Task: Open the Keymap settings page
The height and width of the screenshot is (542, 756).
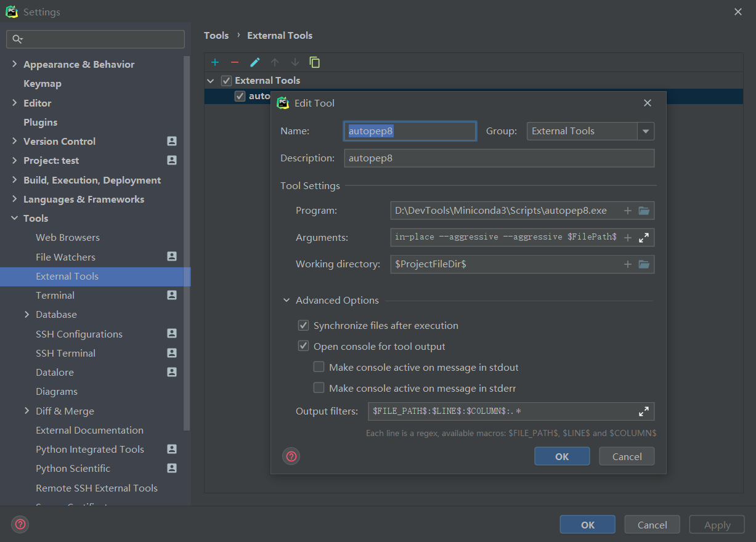Action: [42, 83]
